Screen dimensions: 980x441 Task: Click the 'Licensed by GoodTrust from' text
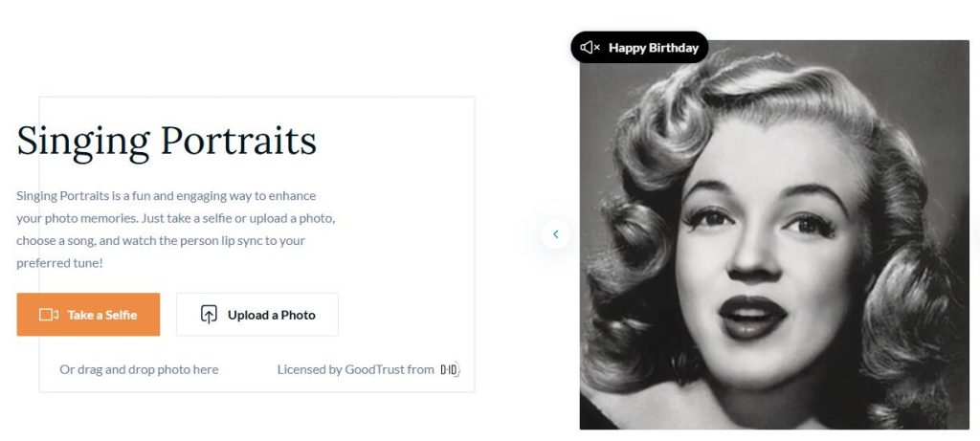[x=355, y=369]
